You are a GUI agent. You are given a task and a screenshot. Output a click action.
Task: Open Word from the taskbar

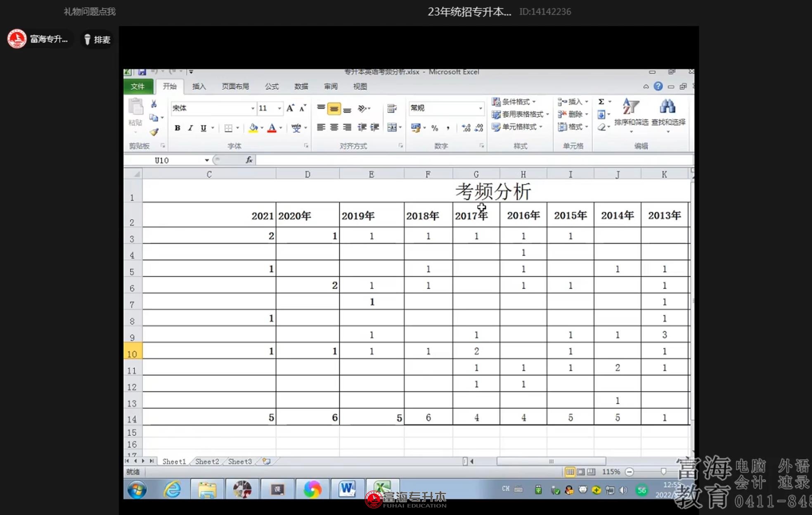[x=347, y=489]
